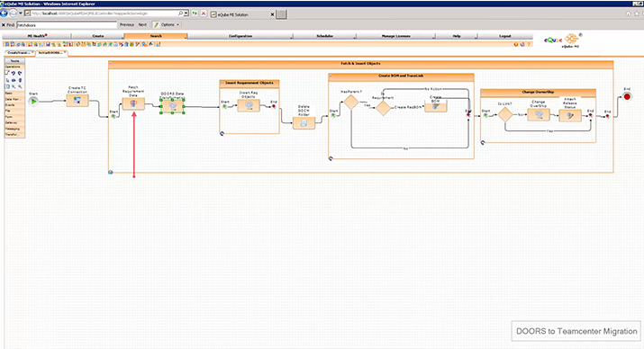
Task: Select the Change Ownership task node
Action: coord(539,115)
